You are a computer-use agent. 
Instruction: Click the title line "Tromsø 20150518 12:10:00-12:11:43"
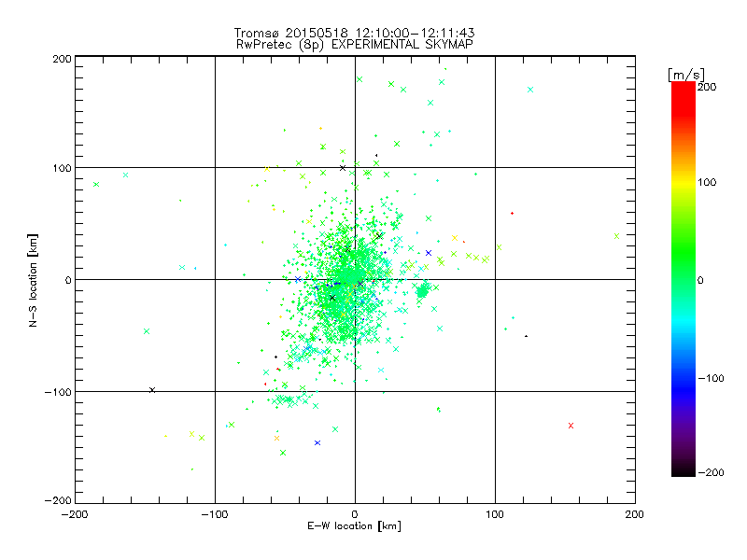pyautogui.click(x=354, y=33)
